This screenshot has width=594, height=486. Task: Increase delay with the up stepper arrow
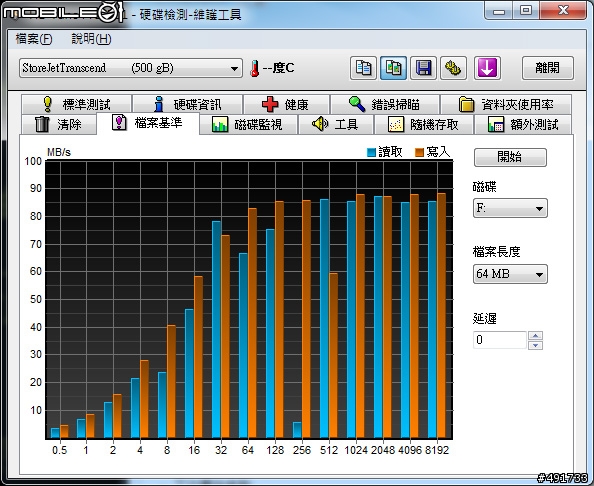click(535, 336)
